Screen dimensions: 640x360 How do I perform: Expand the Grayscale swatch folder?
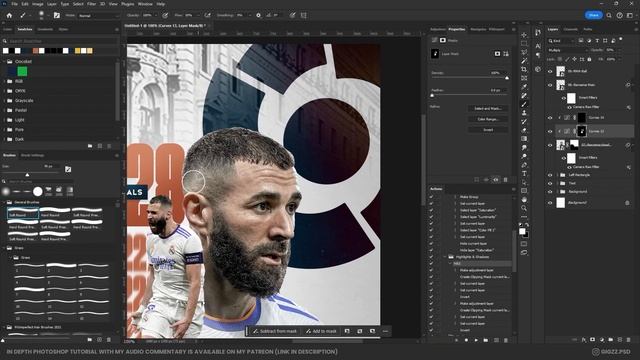(x=4, y=100)
